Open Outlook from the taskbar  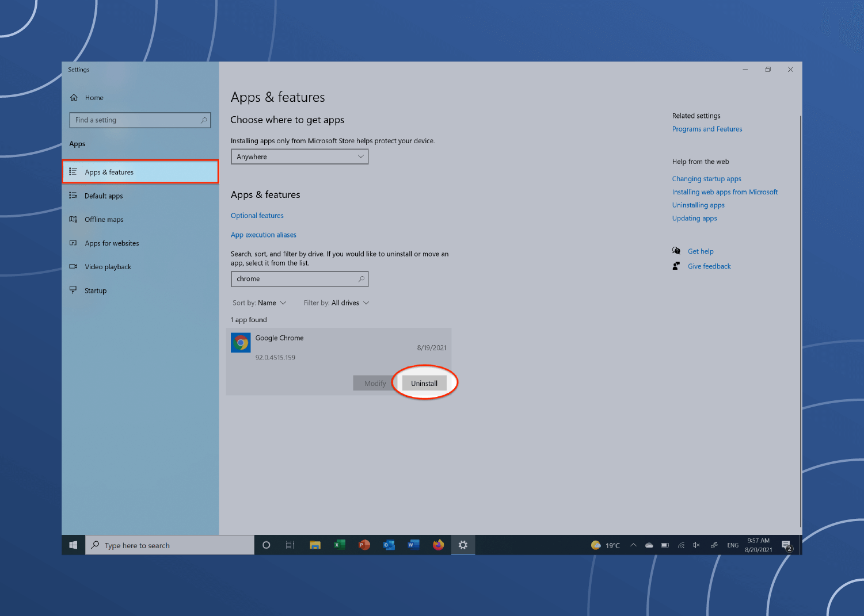[389, 545]
